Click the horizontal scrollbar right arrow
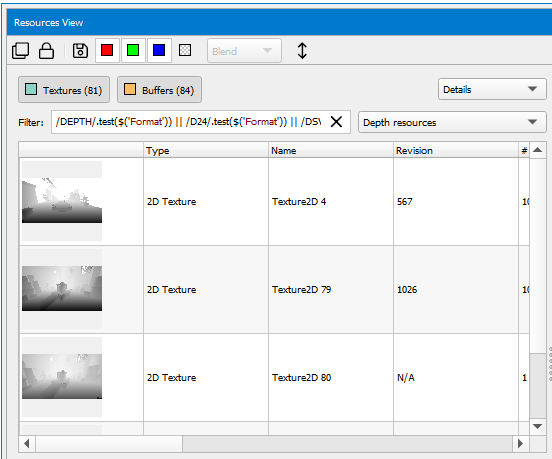The height and width of the screenshot is (459, 552). click(x=520, y=444)
